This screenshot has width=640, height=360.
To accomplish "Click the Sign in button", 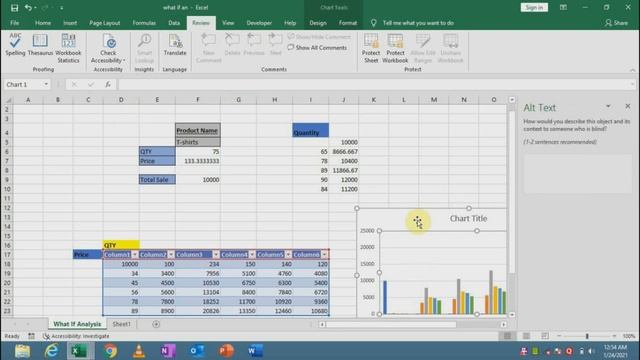I will (x=534, y=7).
